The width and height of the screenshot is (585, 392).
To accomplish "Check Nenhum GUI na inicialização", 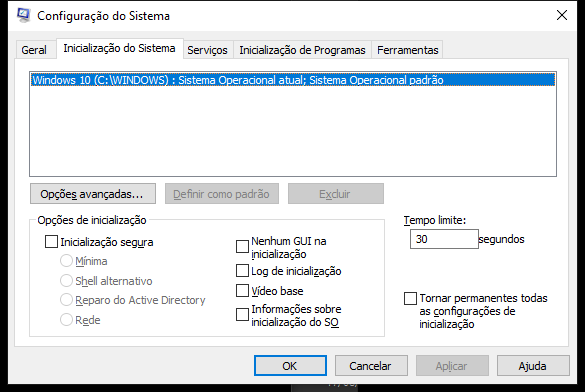I will point(243,247).
